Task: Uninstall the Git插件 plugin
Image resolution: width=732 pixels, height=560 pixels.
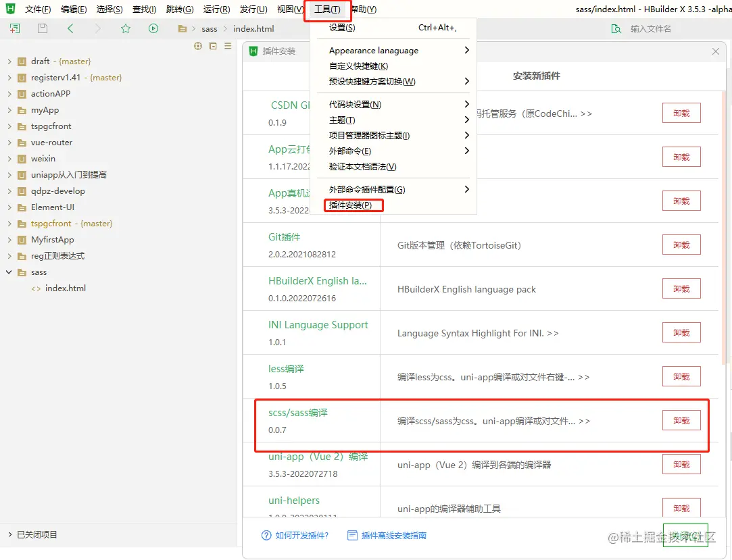Action: [681, 245]
